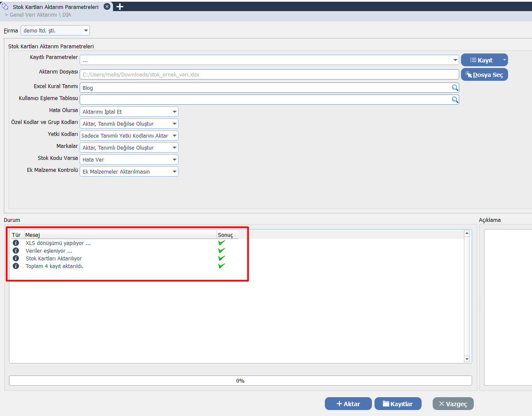Click the info icon beside Stok Kartları Aktarılıyor
This screenshot has height=416, width=532.
click(16, 258)
